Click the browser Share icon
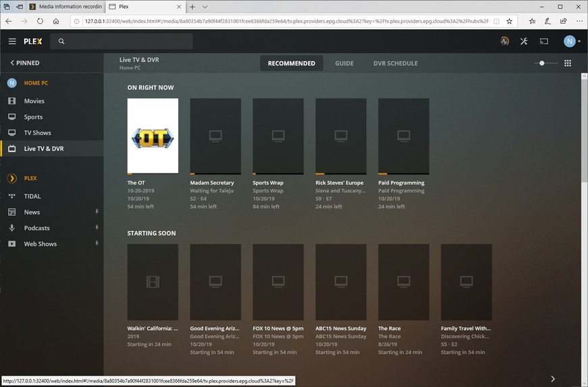The width and height of the screenshot is (588, 387). coord(563,22)
